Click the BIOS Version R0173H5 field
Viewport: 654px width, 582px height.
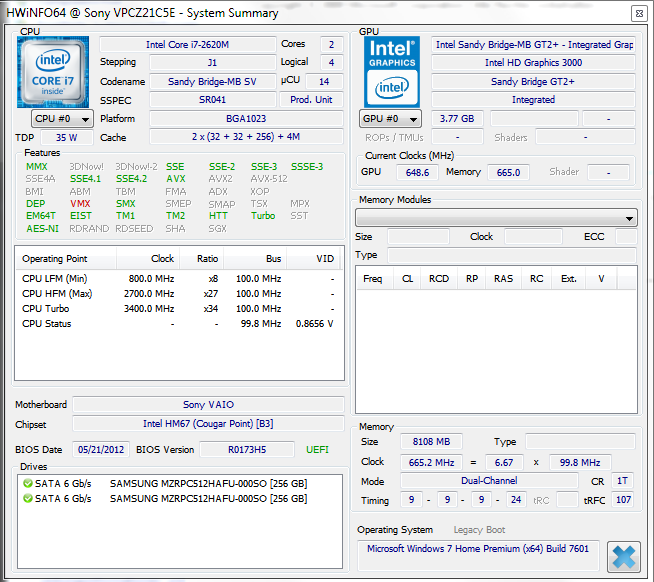pyautogui.click(x=247, y=450)
